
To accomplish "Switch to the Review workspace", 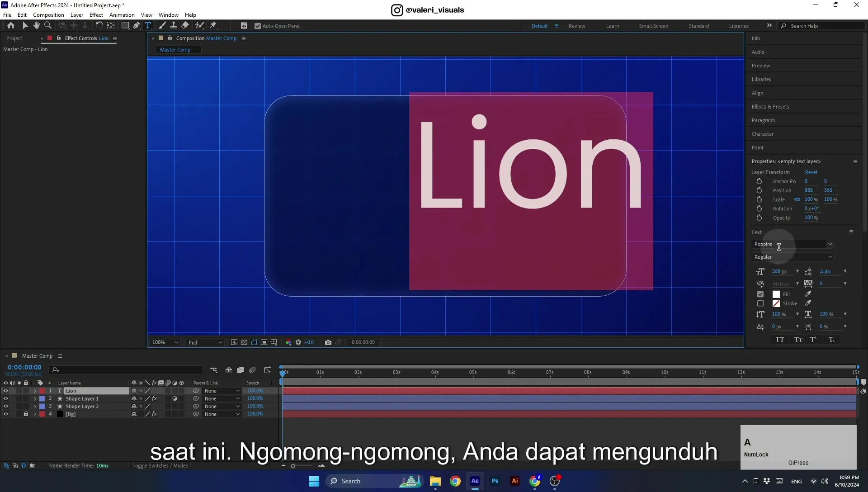I will (x=576, y=26).
